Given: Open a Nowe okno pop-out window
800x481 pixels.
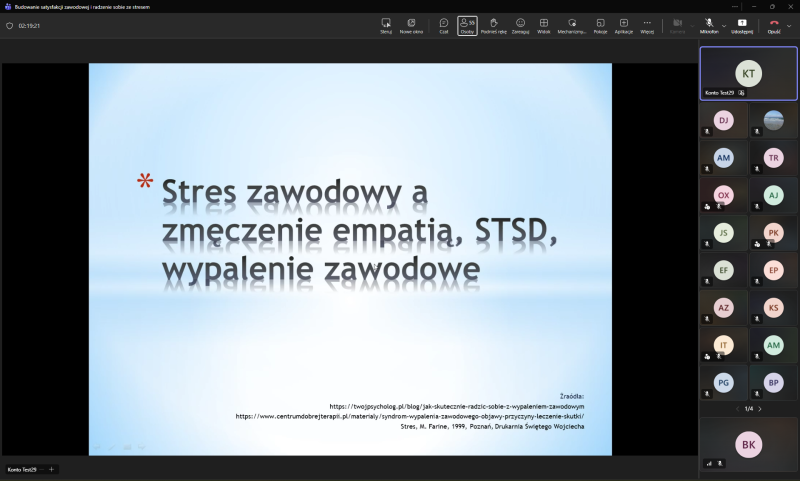Looking at the screenshot, I should click(411, 25).
